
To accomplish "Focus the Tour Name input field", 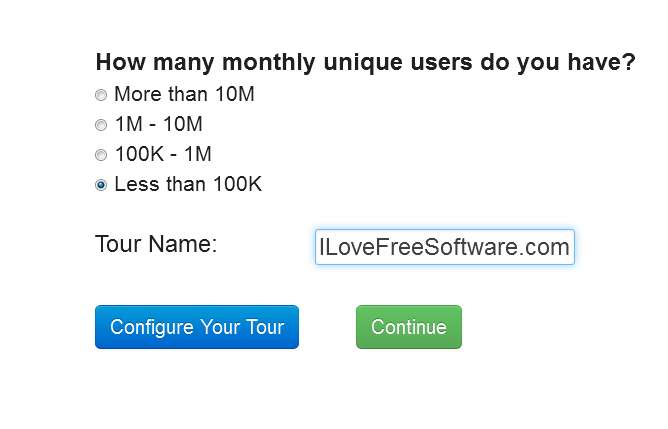I will [x=444, y=247].
